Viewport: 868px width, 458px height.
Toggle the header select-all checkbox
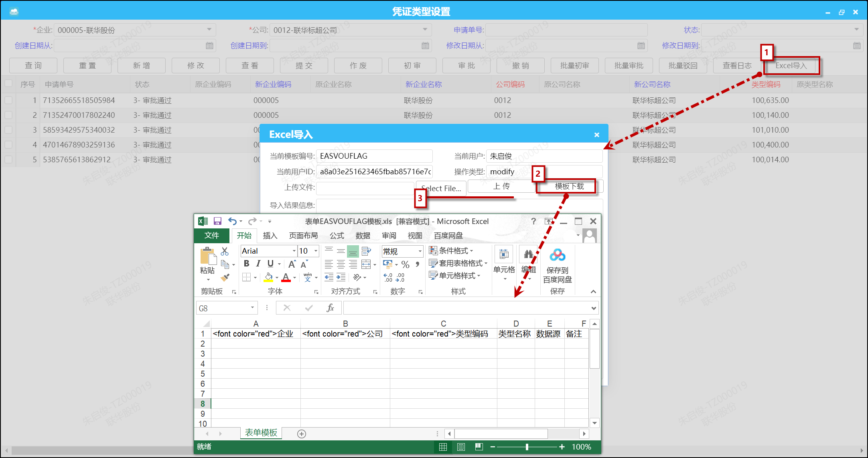click(x=8, y=84)
